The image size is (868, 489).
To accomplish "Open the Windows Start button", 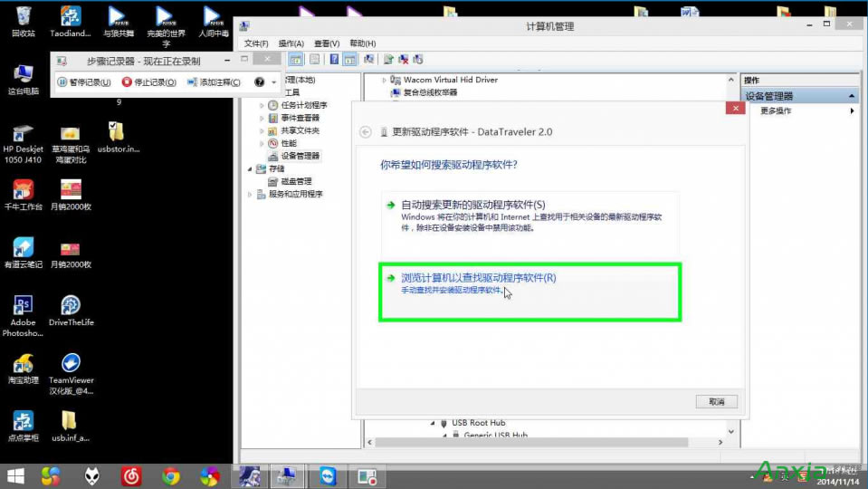I will pyautogui.click(x=15, y=476).
